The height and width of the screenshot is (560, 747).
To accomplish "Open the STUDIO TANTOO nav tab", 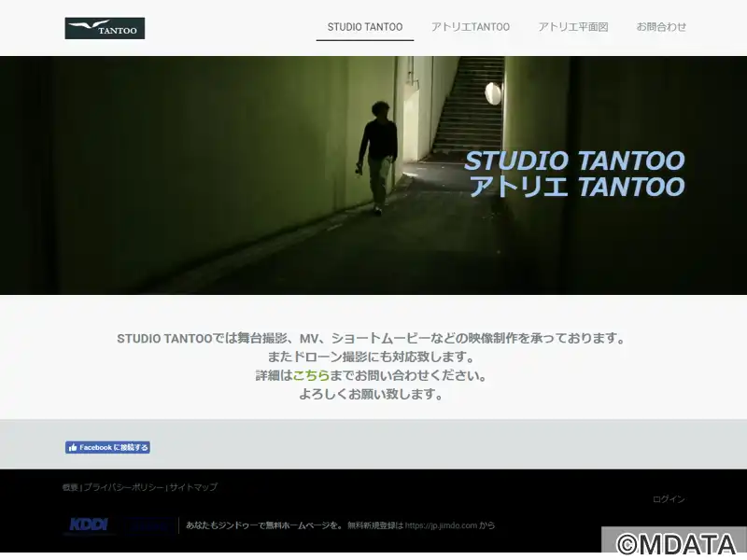I will coord(365,27).
